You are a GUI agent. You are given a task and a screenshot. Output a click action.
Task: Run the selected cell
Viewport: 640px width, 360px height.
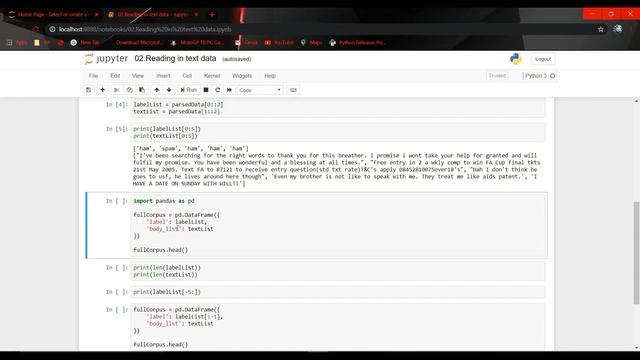coord(189,90)
